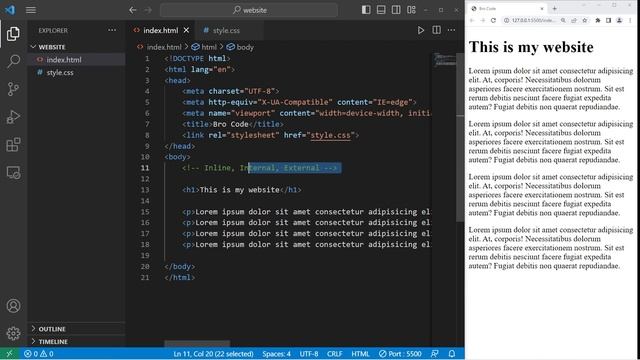Open the notifications bell icon
This screenshot has height=360, width=640.
point(452,353)
